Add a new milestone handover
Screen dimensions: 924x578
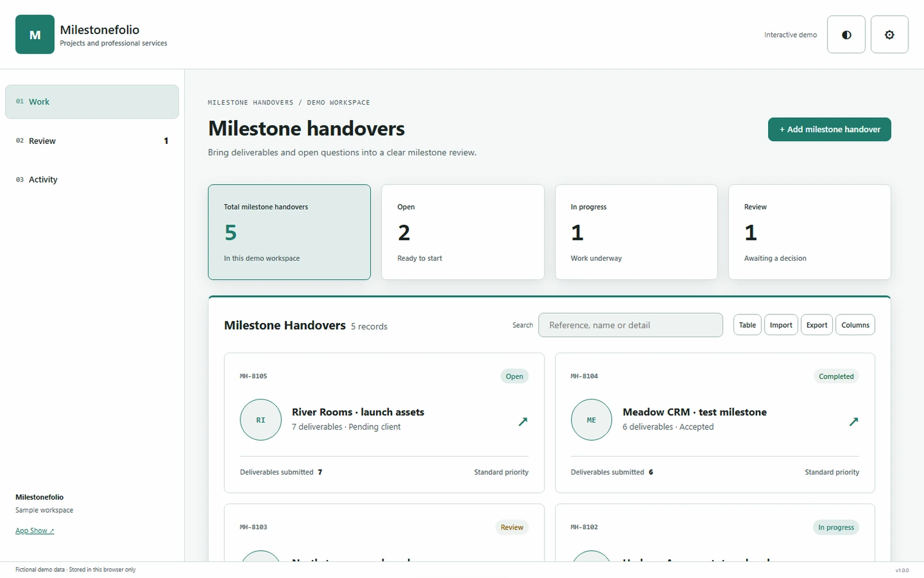click(829, 129)
